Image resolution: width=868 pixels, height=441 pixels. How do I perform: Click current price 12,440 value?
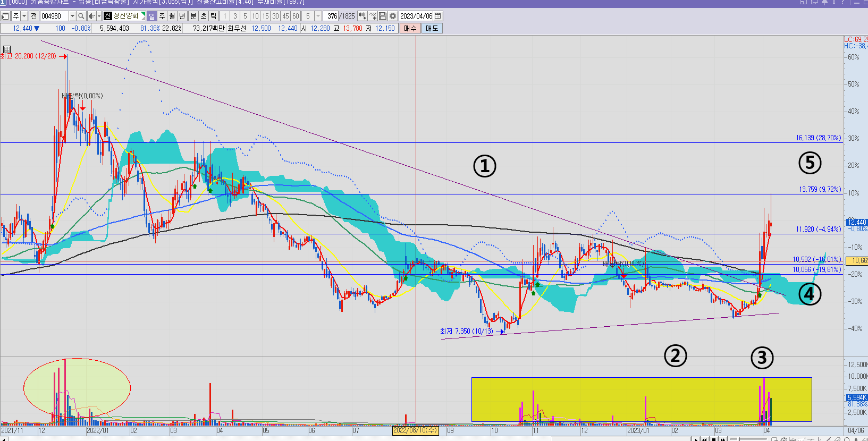tap(22, 28)
